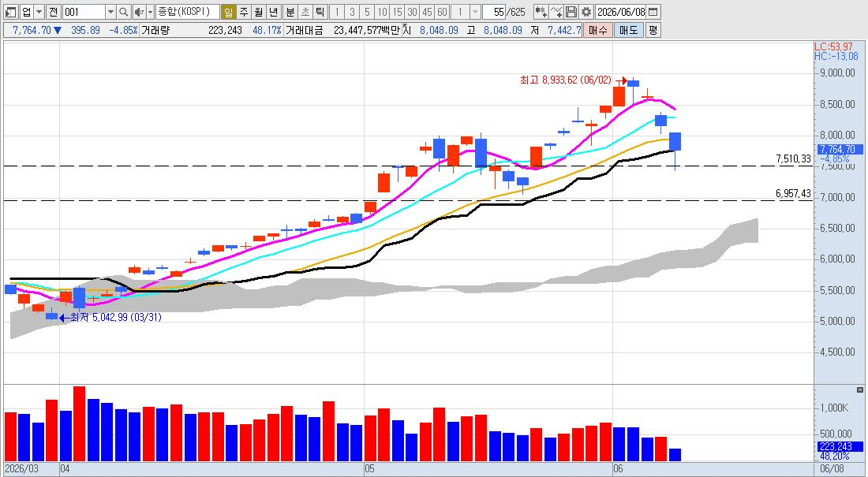Viewport: 868px width, 477px height.
Task: Choose the 45 interval button
Action: 427,12
